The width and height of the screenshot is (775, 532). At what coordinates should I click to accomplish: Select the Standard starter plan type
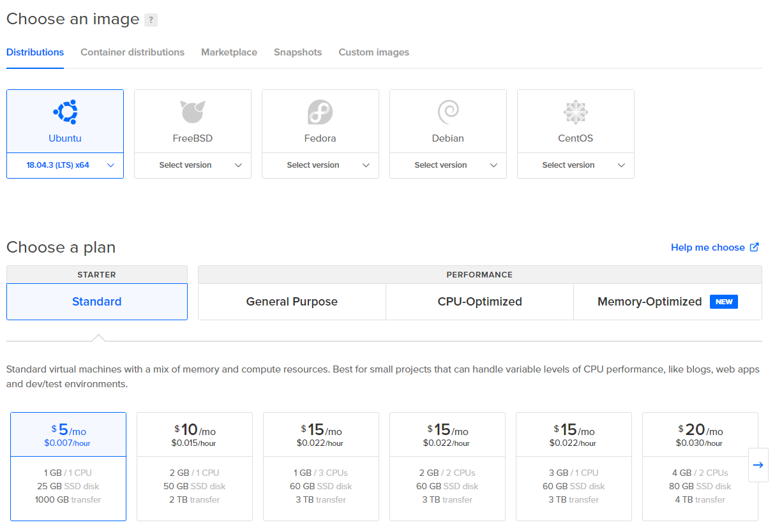pos(97,302)
